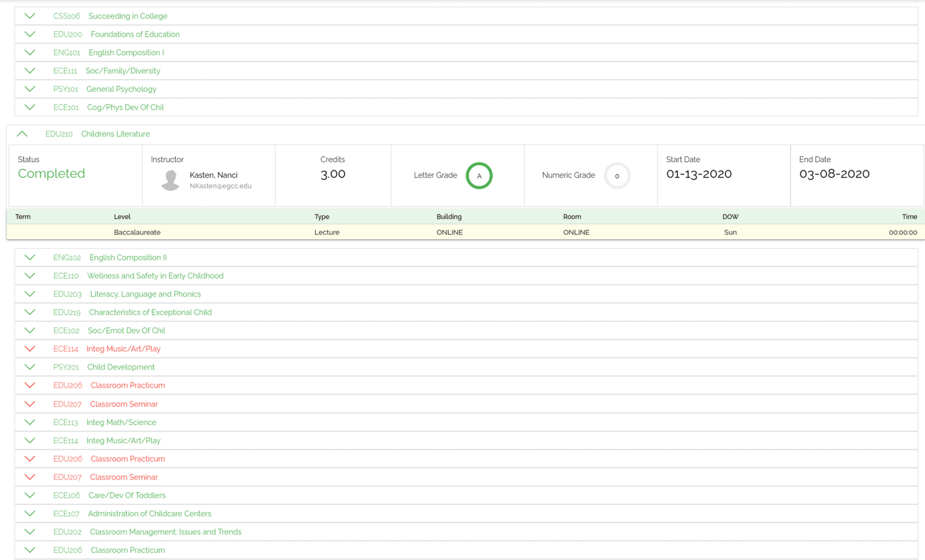Expand the ENG101 English Composition I chevron
This screenshot has width=925, height=560.
(30, 53)
